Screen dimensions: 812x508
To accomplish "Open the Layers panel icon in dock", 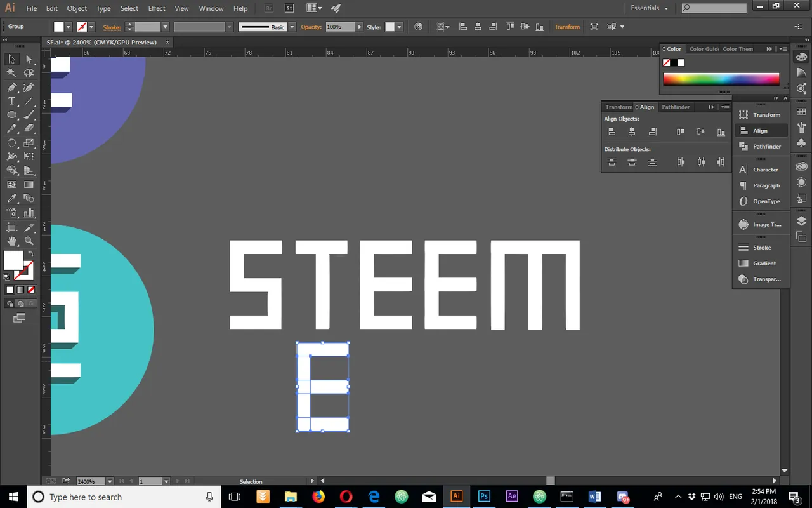I will pos(801,221).
